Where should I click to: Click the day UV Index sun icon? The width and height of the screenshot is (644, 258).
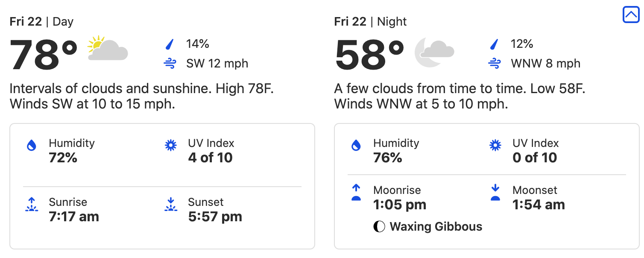(x=170, y=146)
